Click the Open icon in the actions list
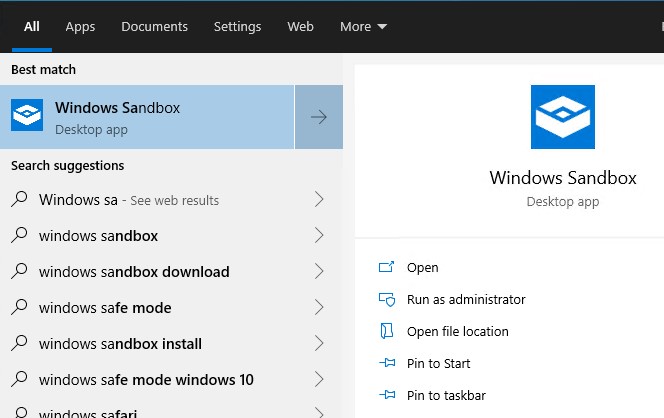The width and height of the screenshot is (664, 418). 386,267
